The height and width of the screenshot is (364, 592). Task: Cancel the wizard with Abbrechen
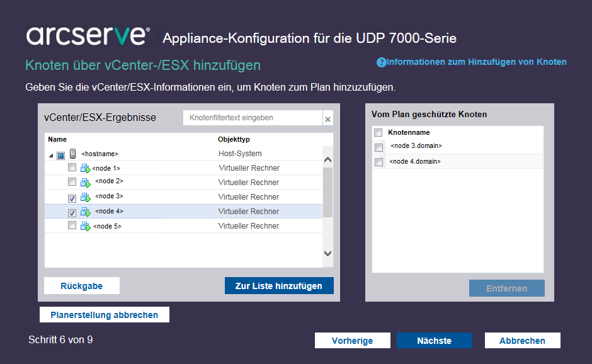tap(522, 341)
